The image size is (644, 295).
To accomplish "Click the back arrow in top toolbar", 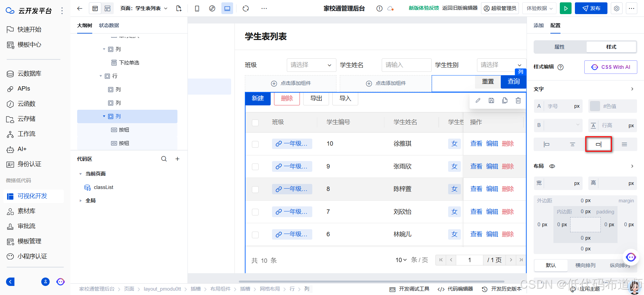I will (79, 8).
